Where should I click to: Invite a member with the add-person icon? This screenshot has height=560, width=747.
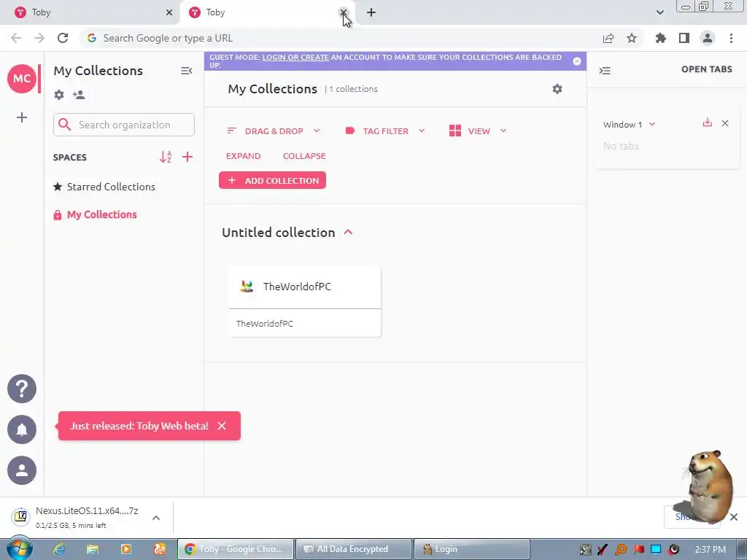point(79,95)
